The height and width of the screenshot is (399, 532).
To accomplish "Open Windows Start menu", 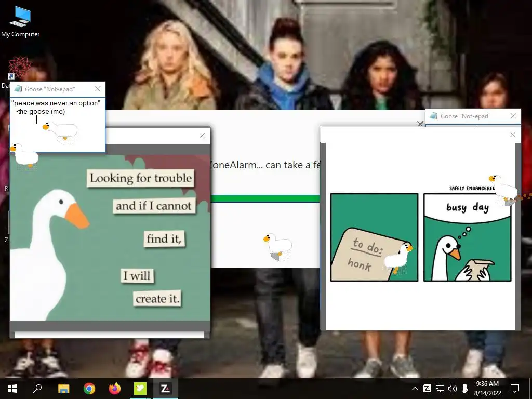I will [x=12, y=389].
